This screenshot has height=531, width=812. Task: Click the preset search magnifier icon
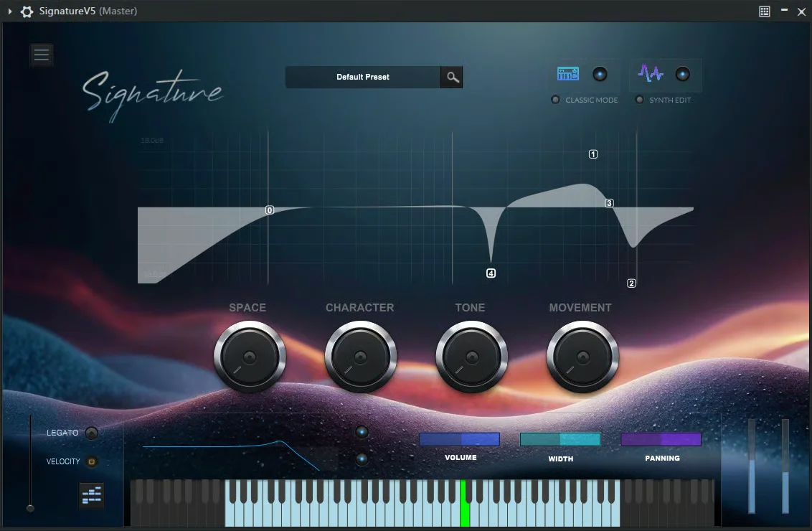pyautogui.click(x=452, y=77)
